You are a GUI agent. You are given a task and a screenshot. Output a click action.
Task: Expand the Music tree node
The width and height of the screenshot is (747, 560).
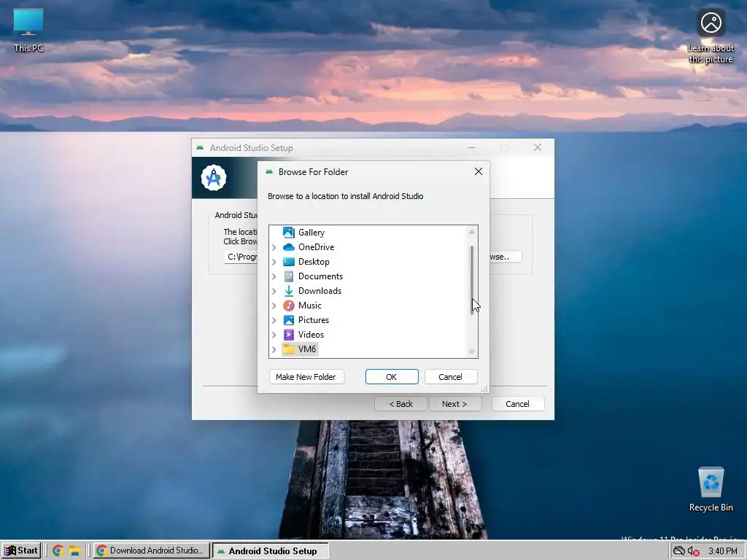click(x=274, y=306)
